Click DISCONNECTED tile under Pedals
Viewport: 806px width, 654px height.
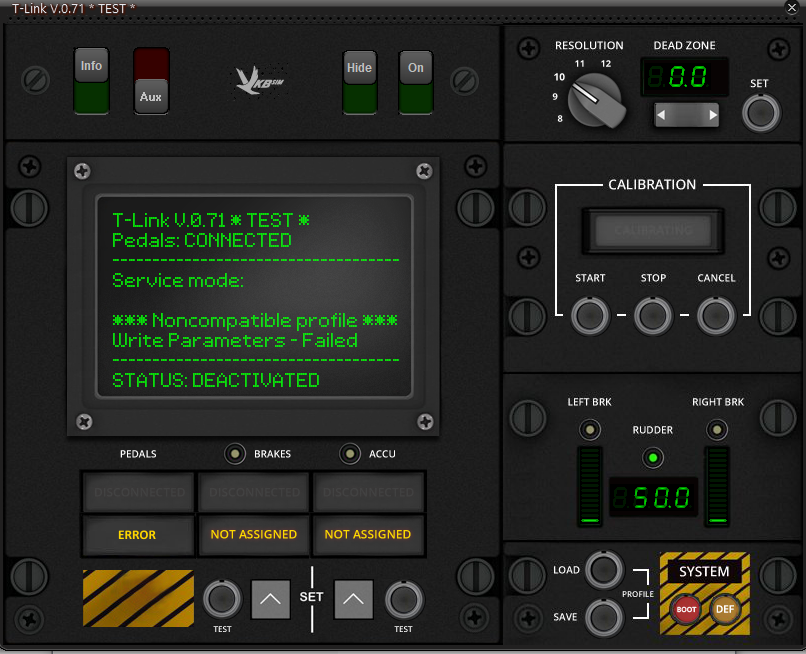(x=139, y=492)
